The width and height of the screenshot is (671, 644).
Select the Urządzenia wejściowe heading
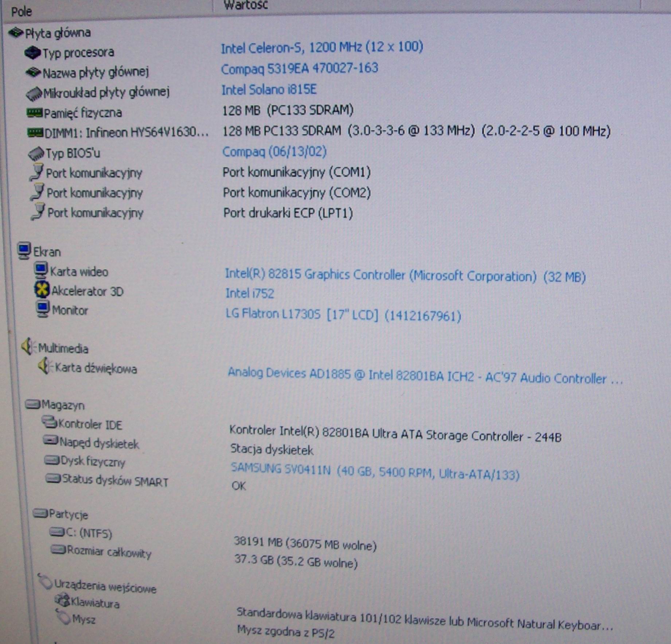(x=105, y=586)
